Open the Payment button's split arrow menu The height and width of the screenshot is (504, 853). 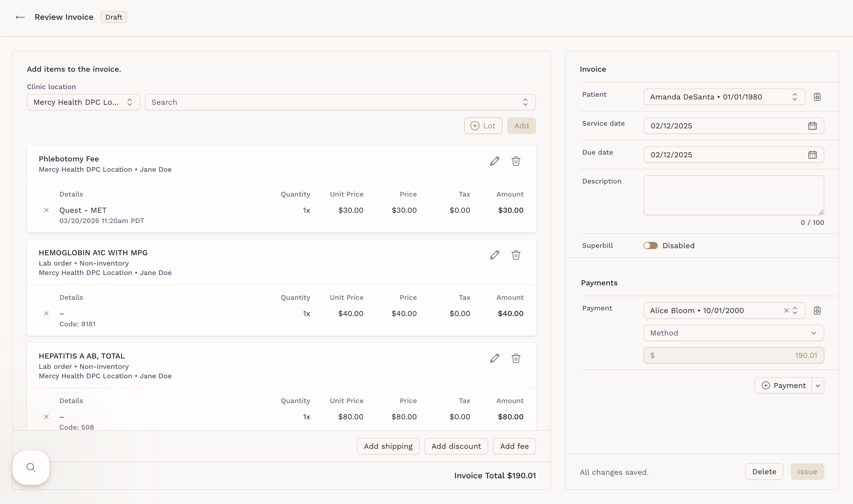[818, 385]
